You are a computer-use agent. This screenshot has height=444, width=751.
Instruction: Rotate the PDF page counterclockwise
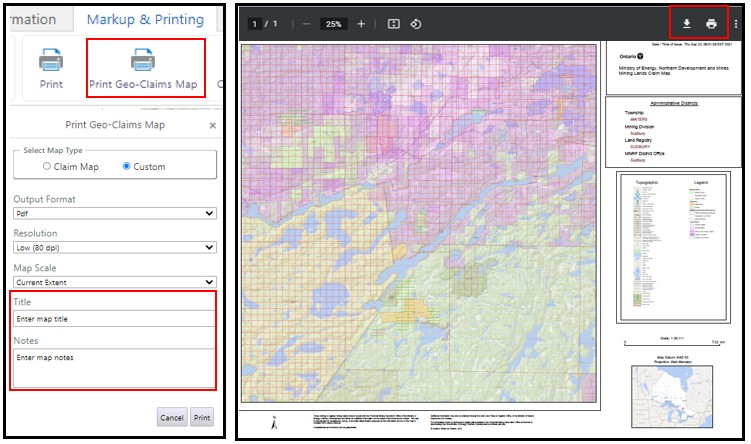pos(416,24)
